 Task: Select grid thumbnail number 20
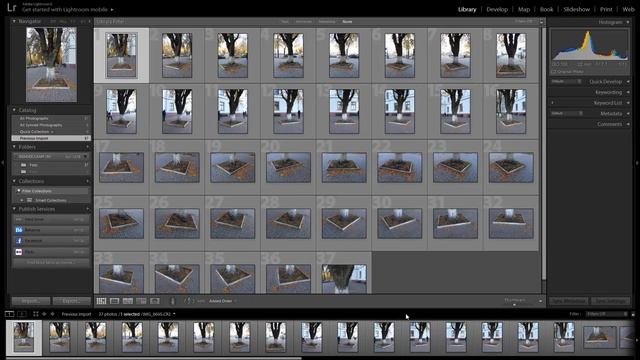pos(288,167)
